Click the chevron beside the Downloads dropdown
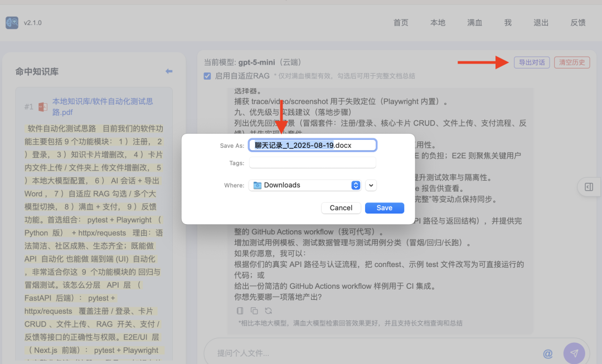Screen dimensions: 602x364 [x=371, y=185]
